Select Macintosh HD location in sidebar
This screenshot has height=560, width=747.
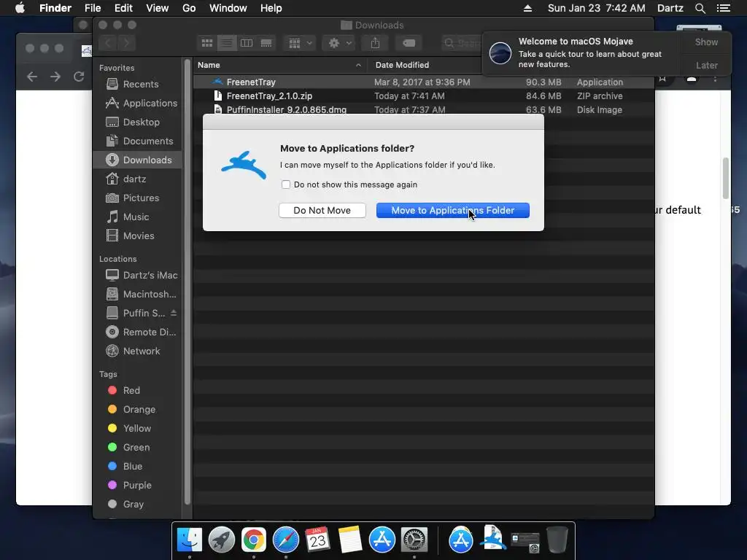click(x=138, y=295)
